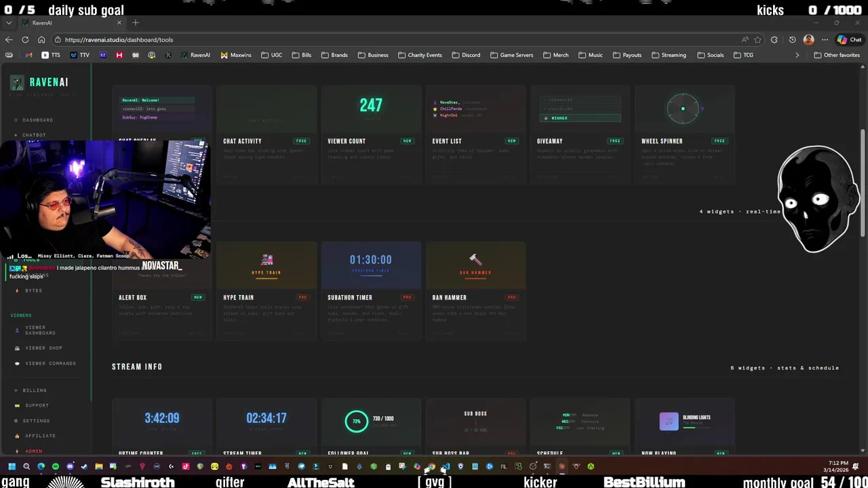This screenshot has height=488, width=868.
Task: Open browser settings and more ellipsis
Action: (x=824, y=39)
